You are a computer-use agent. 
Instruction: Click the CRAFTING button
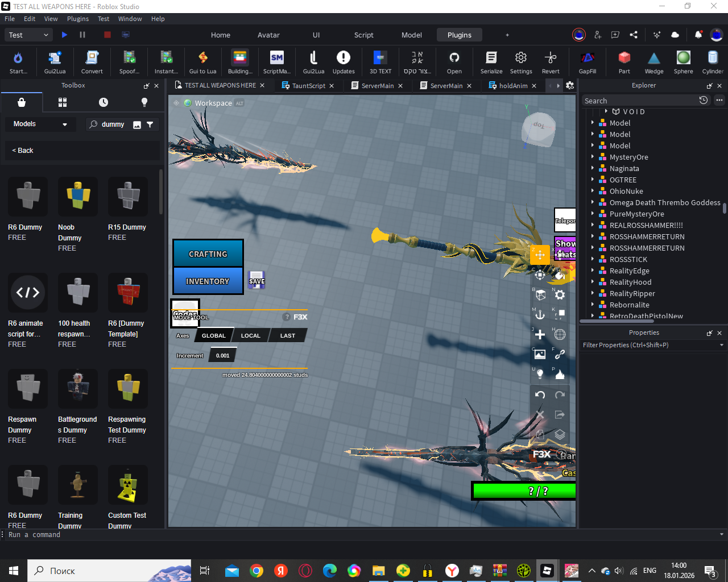(x=208, y=253)
